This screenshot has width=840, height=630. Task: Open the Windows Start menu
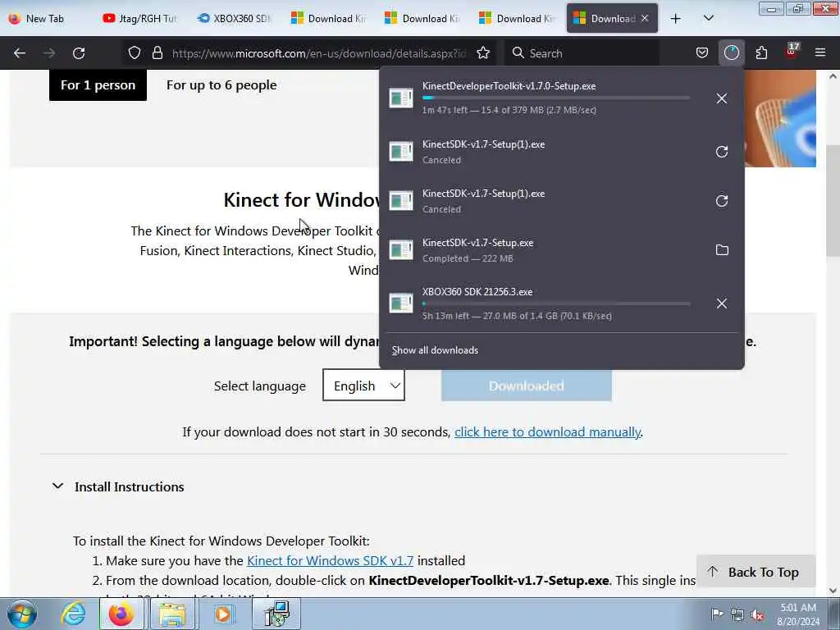point(22,614)
